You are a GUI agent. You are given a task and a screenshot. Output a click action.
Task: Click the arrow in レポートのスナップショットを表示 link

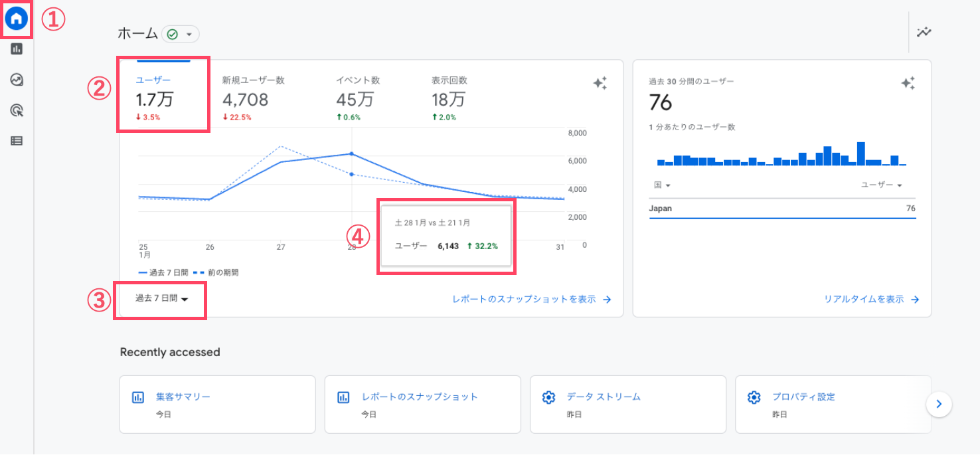tap(607, 300)
